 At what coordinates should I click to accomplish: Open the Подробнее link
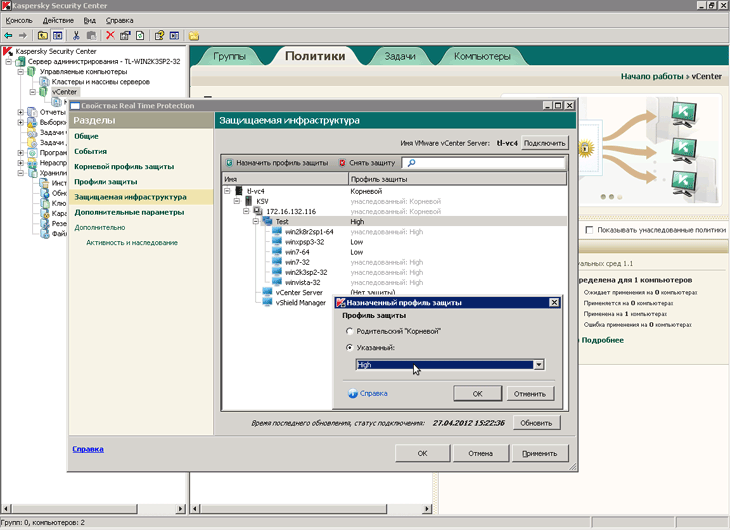point(602,340)
